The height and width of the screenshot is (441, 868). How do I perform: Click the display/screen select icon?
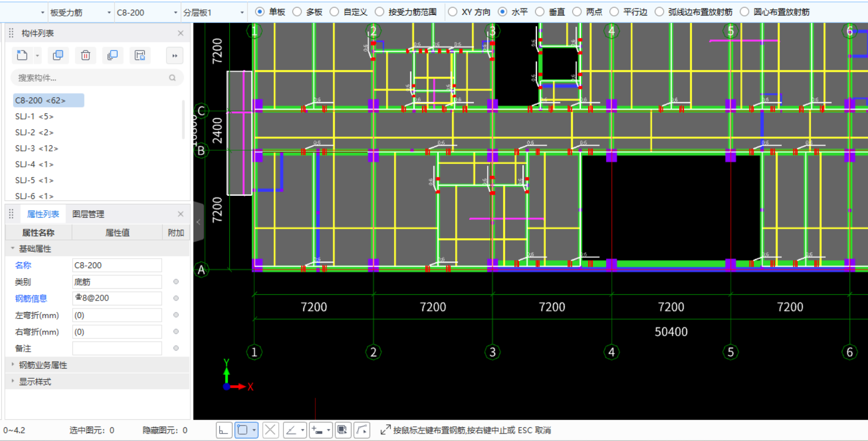(x=343, y=430)
